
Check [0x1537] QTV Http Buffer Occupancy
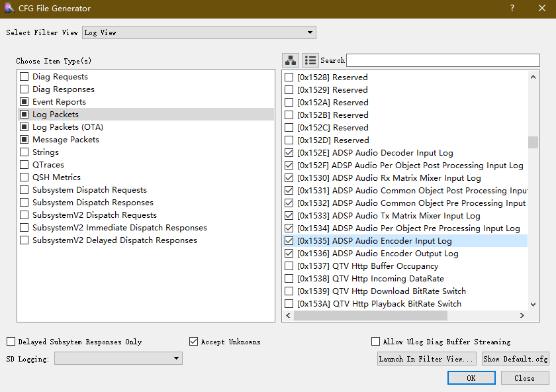point(289,266)
